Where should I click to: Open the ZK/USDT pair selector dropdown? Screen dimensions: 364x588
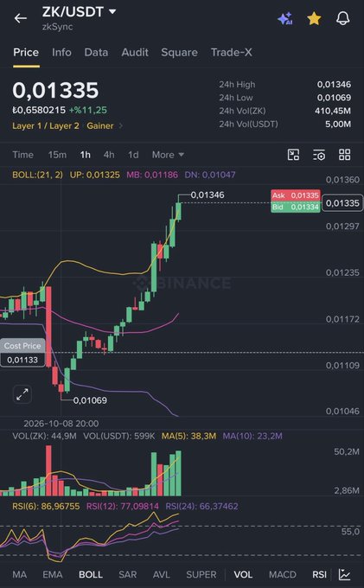pos(79,12)
